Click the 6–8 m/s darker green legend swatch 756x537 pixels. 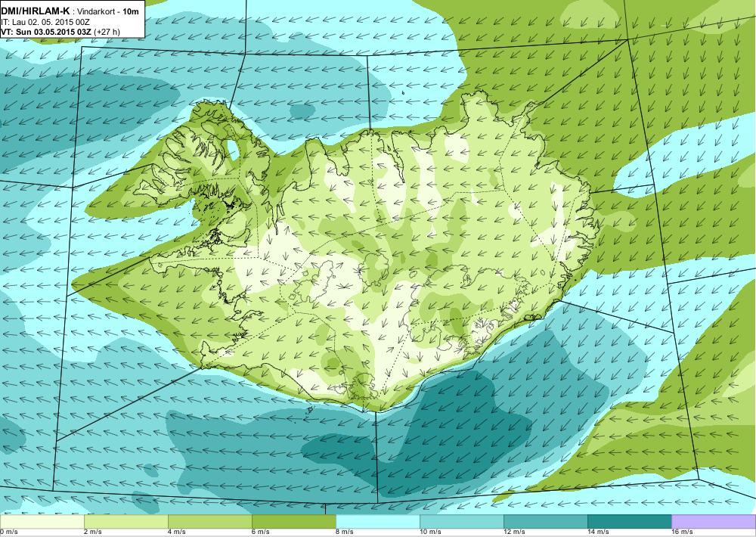pyautogui.click(x=293, y=522)
